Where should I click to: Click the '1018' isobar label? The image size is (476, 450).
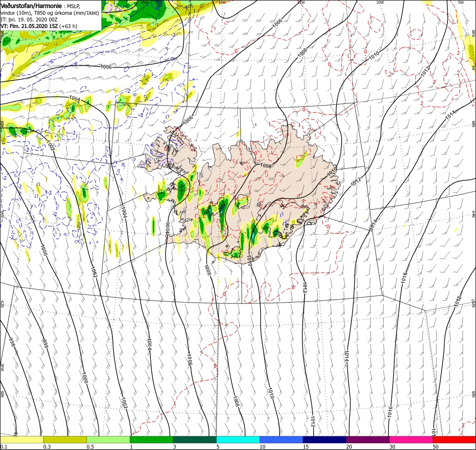457,301
